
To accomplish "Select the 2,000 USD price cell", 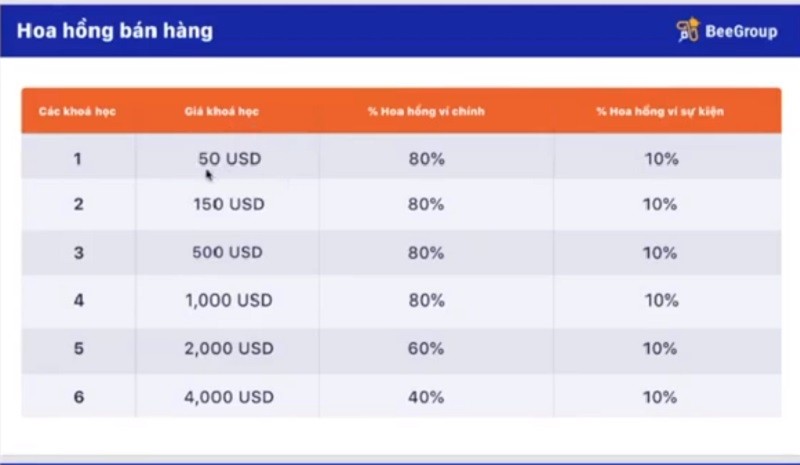I will 229,348.
